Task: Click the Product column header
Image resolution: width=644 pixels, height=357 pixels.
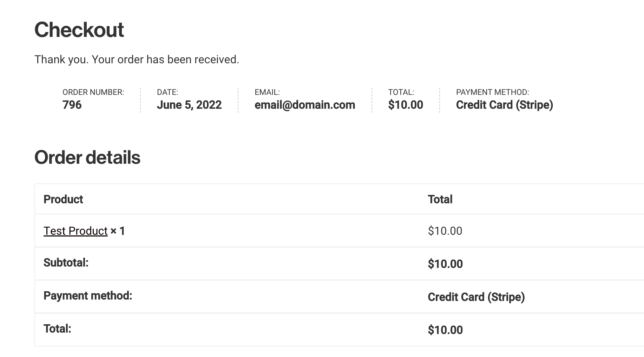Action: point(63,199)
